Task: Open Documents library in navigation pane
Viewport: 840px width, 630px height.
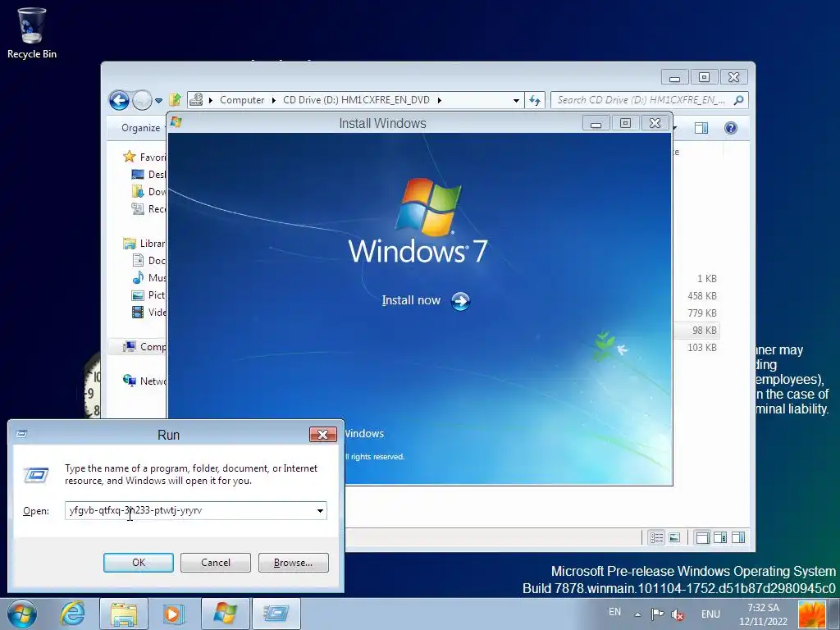Action: [x=148, y=260]
